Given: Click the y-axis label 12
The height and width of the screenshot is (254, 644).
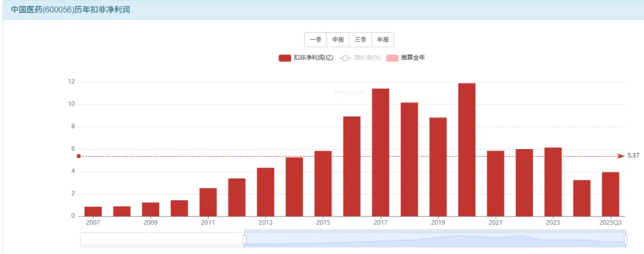Looking at the screenshot, I should [71, 82].
